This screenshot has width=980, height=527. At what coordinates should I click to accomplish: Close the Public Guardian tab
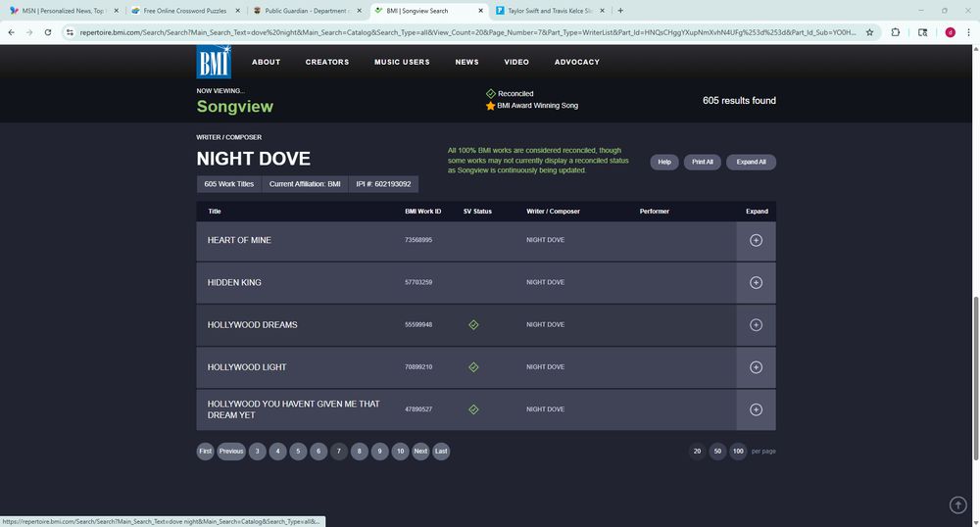tap(359, 11)
